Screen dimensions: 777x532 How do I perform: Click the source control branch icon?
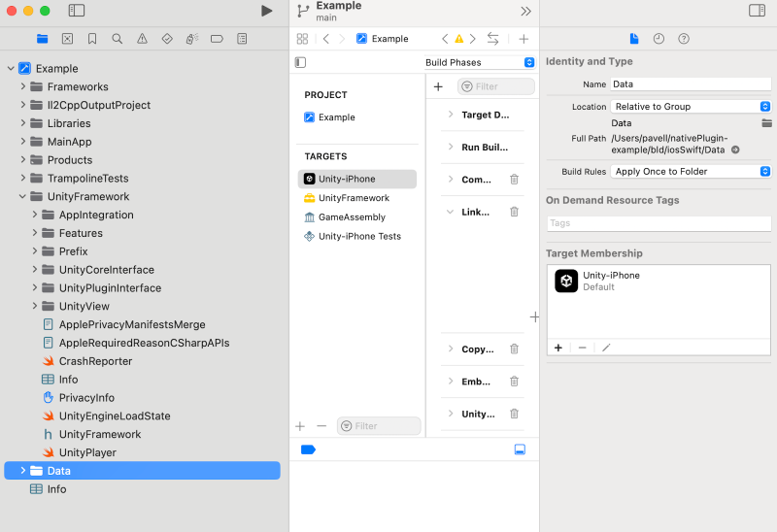[303, 11]
